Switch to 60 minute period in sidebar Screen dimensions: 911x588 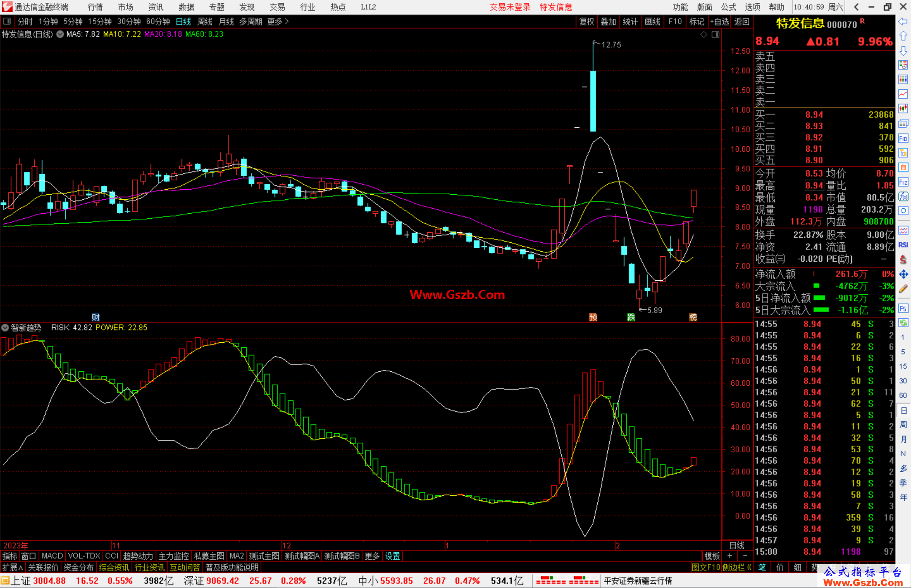903,395
